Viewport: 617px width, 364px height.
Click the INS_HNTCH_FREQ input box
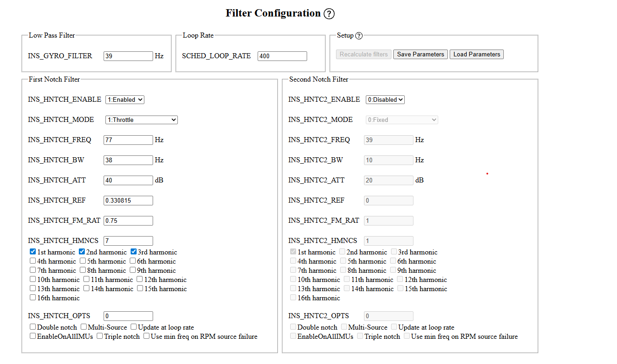128,140
